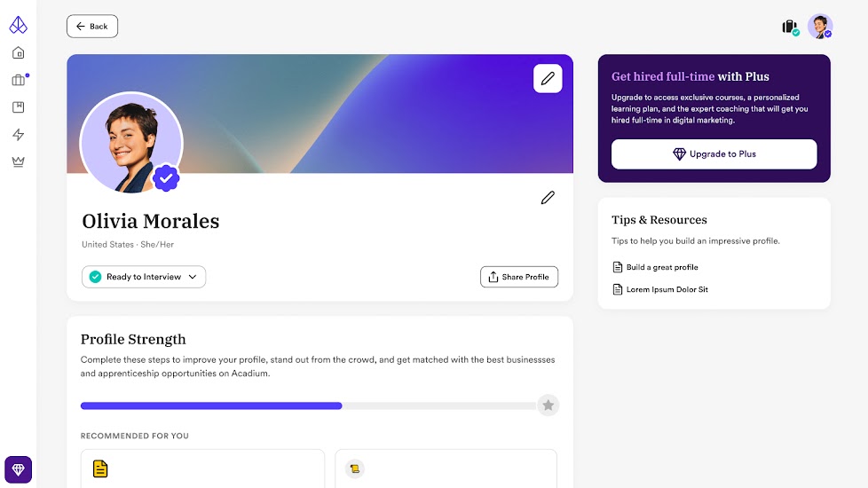Select the bookmark page sidebar icon
Viewport: 868px width, 488px height.
pos(18,107)
